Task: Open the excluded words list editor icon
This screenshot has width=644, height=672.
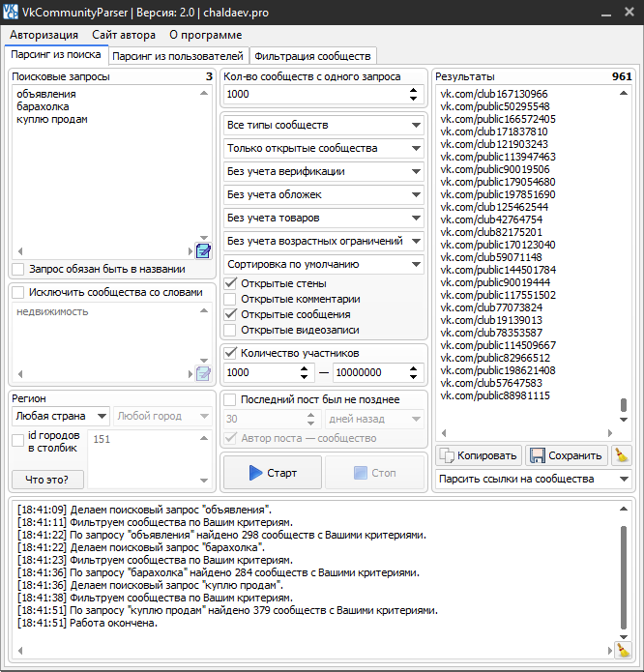Action: (x=203, y=373)
